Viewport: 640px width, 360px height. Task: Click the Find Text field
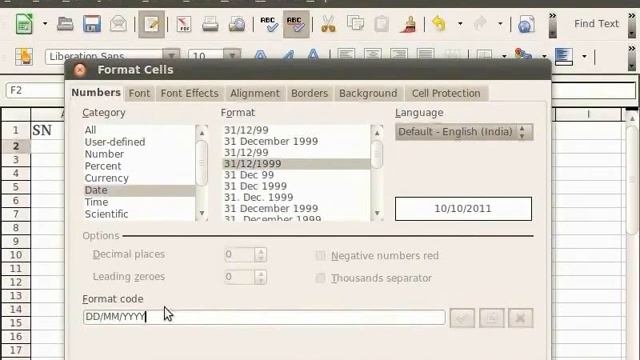(596, 24)
